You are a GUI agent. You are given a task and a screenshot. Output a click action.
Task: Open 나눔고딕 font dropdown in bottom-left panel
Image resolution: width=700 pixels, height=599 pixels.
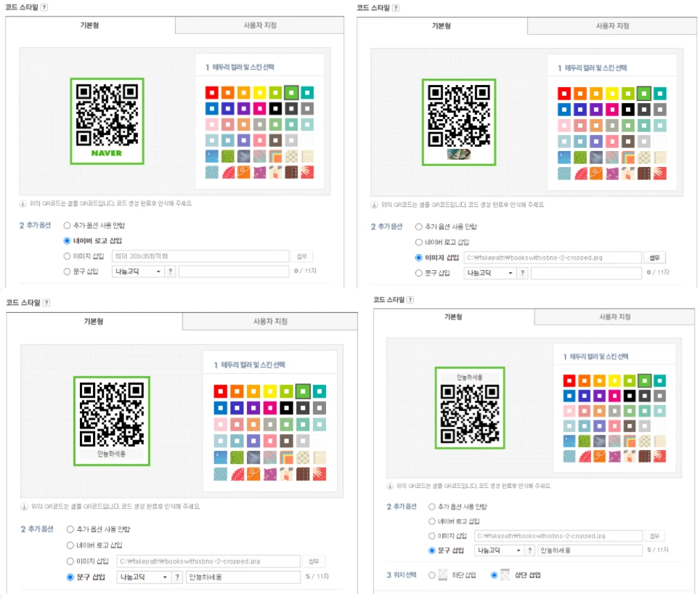144,576
